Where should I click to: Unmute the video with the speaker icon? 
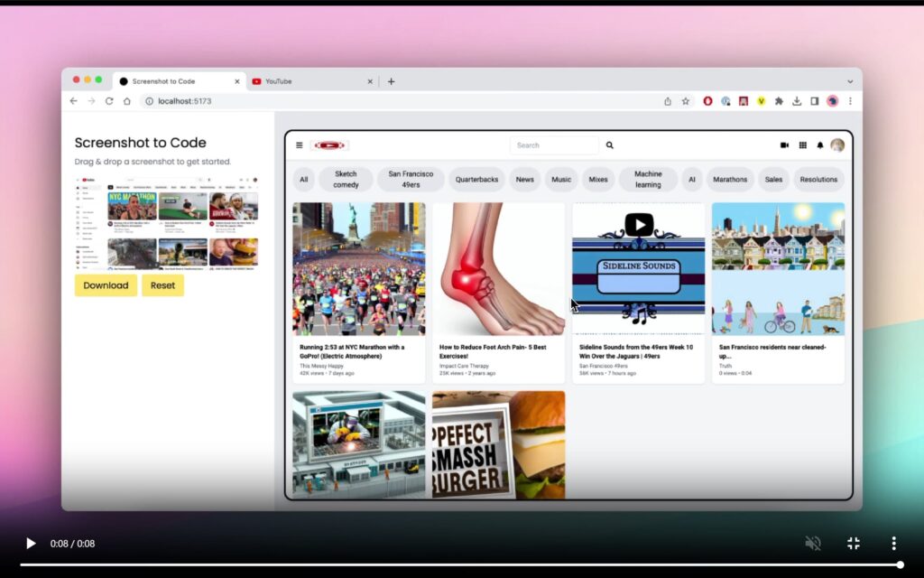pyautogui.click(x=813, y=543)
